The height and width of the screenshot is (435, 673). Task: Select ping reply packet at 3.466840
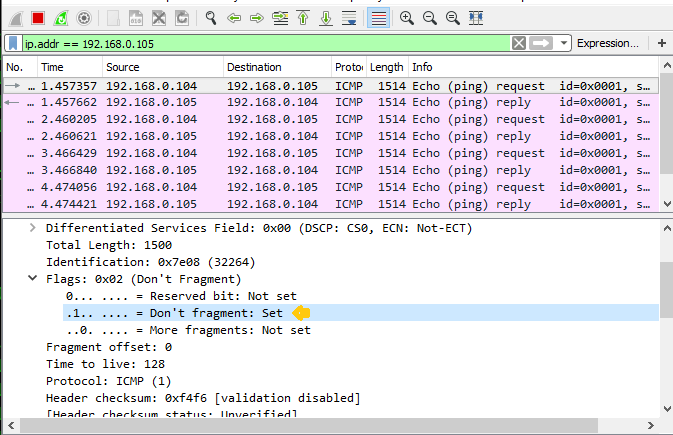pos(330,170)
